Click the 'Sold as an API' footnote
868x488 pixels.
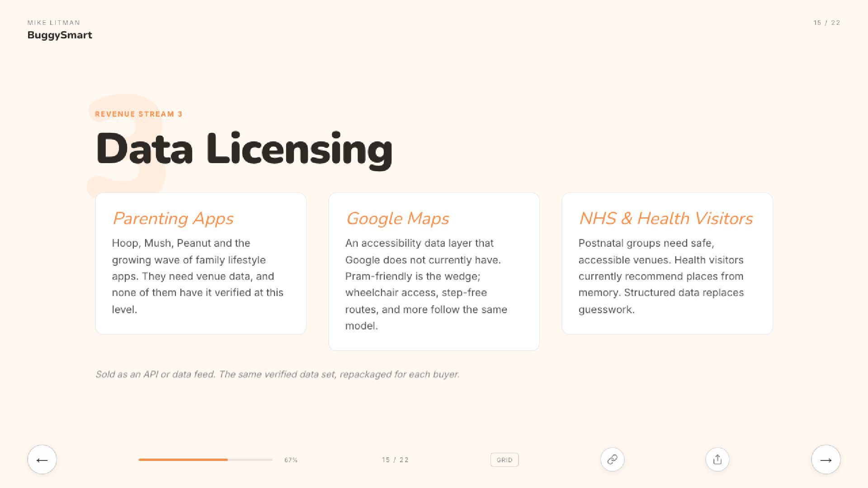tap(277, 374)
